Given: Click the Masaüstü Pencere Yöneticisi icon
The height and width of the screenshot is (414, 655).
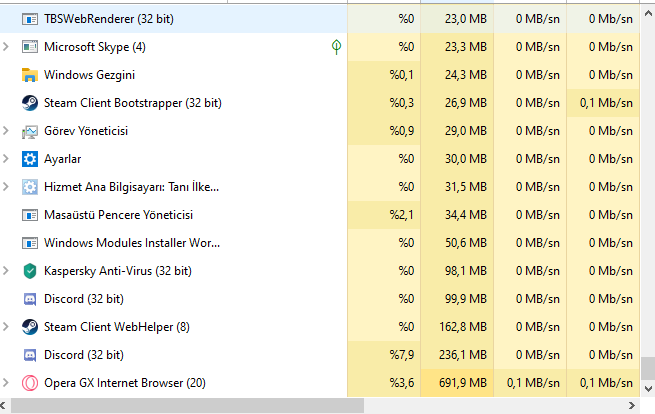Looking at the screenshot, I should tap(30, 215).
